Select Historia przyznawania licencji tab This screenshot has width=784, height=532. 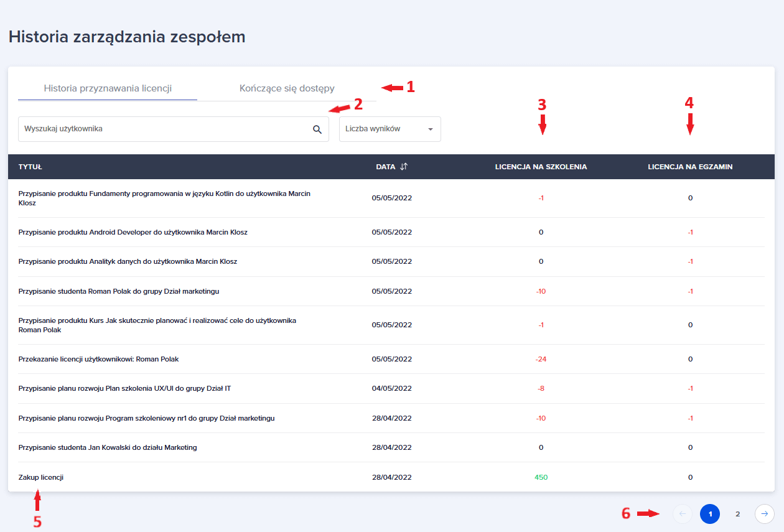(x=108, y=88)
